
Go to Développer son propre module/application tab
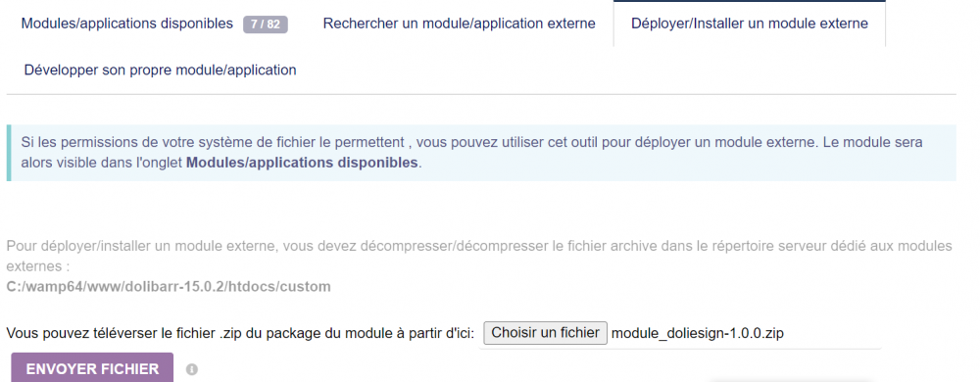pyautogui.click(x=160, y=70)
